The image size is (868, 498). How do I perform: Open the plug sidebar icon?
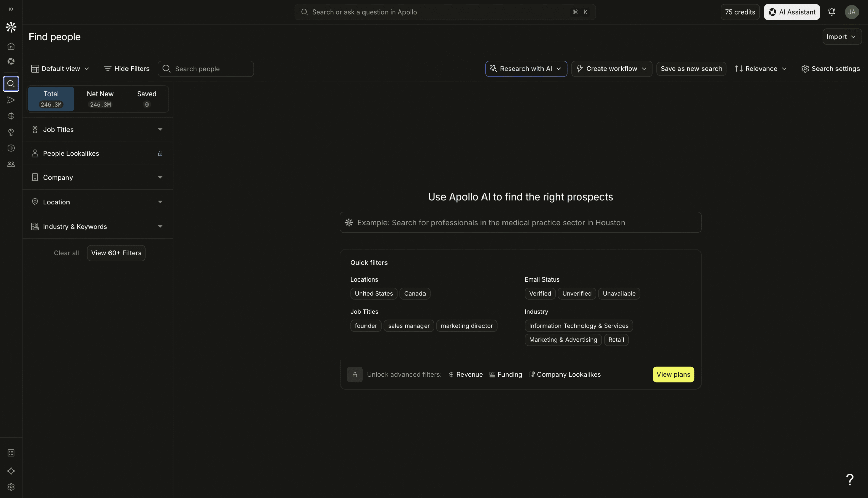pos(11,132)
